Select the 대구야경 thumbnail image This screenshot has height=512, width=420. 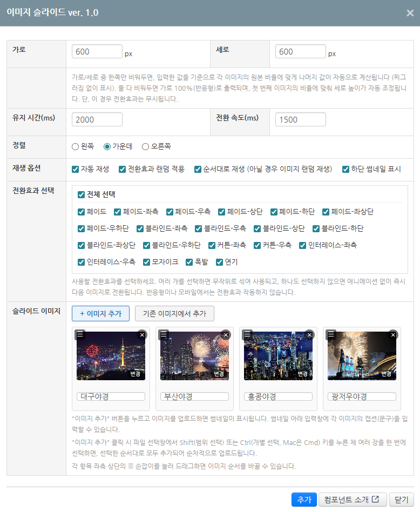point(111,356)
